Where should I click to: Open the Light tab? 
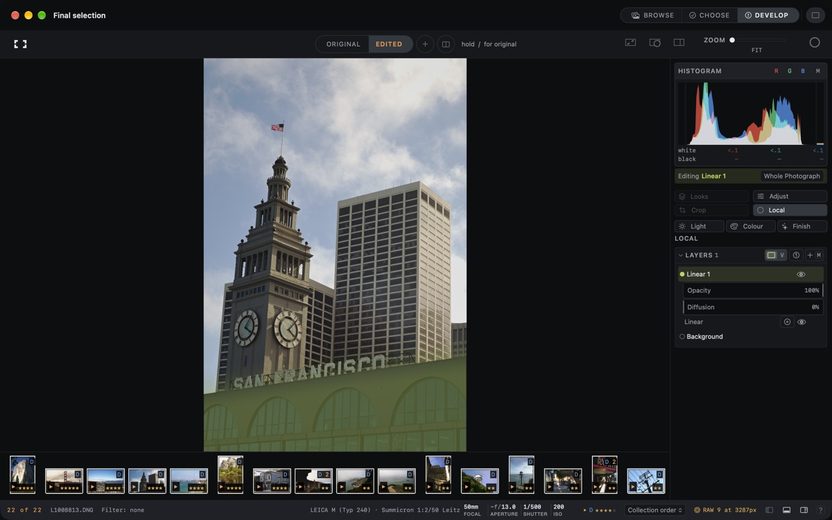point(699,227)
